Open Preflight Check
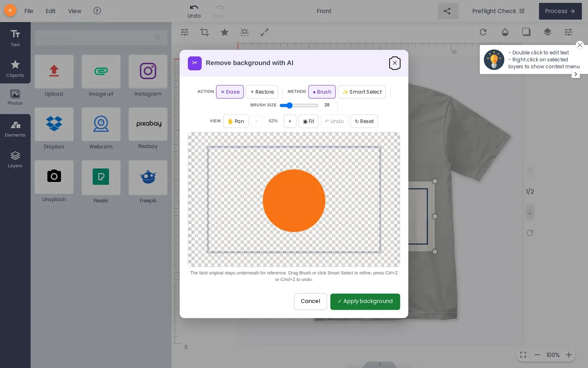This screenshot has height=368, width=588. click(x=498, y=11)
